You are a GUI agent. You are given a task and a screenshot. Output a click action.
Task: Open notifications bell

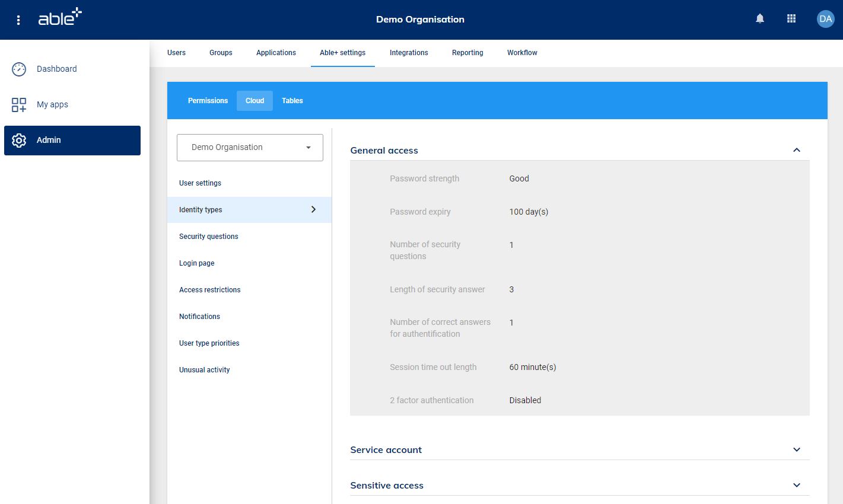click(x=760, y=19)
